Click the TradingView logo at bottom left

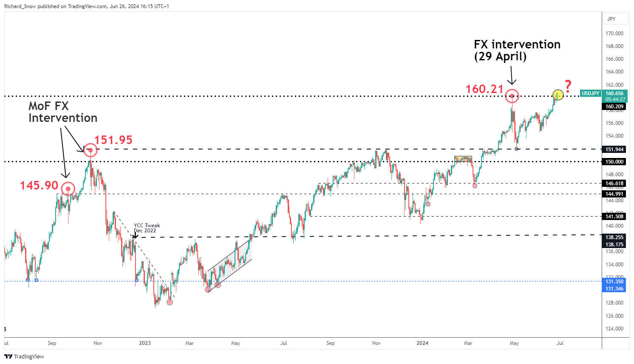click(24, 356)
